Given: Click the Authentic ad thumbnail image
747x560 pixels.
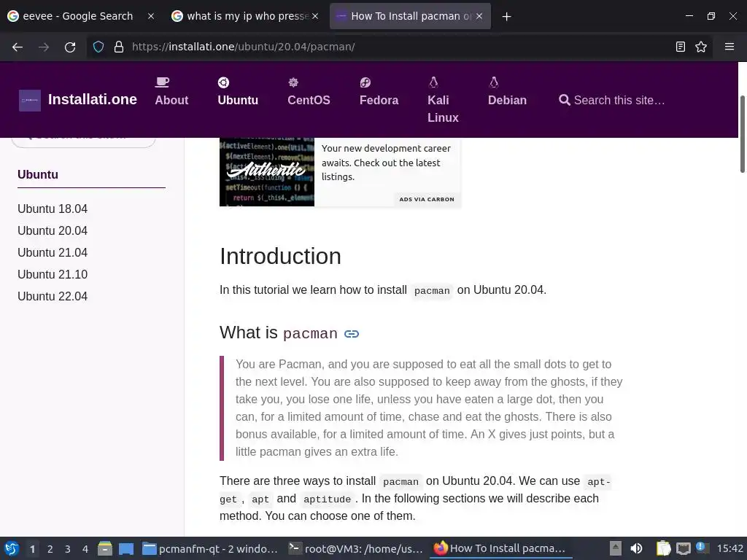Looking at the screenshot, I should click(x=267, y=172).
